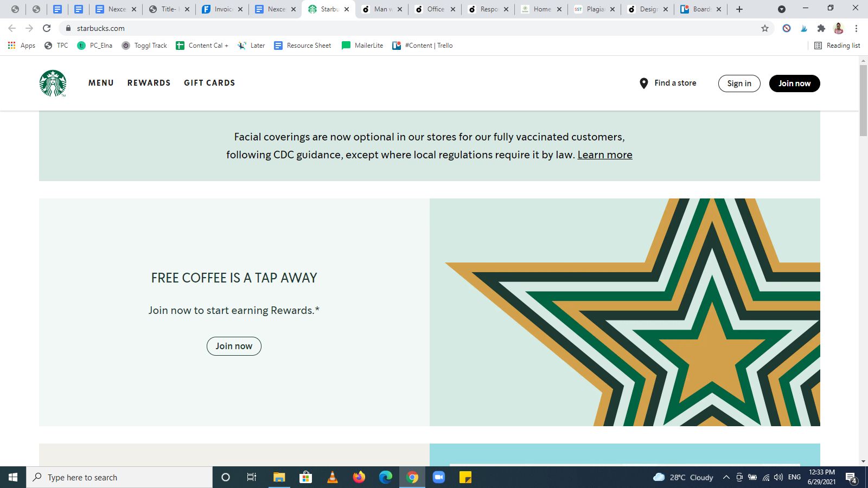This screenshot has width=868, height=488.
Task: Expand hidden system tray icons
Action: [726, 477]
